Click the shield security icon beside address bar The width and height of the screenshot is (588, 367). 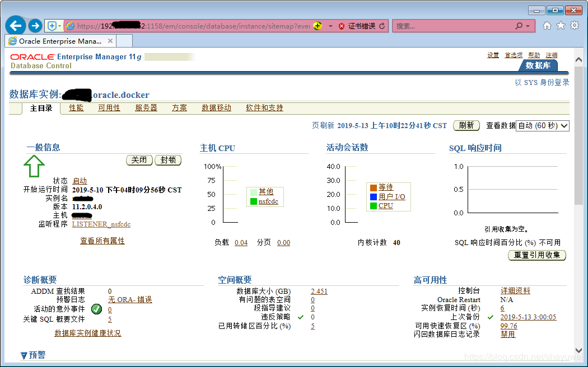[x=52, y=26]
